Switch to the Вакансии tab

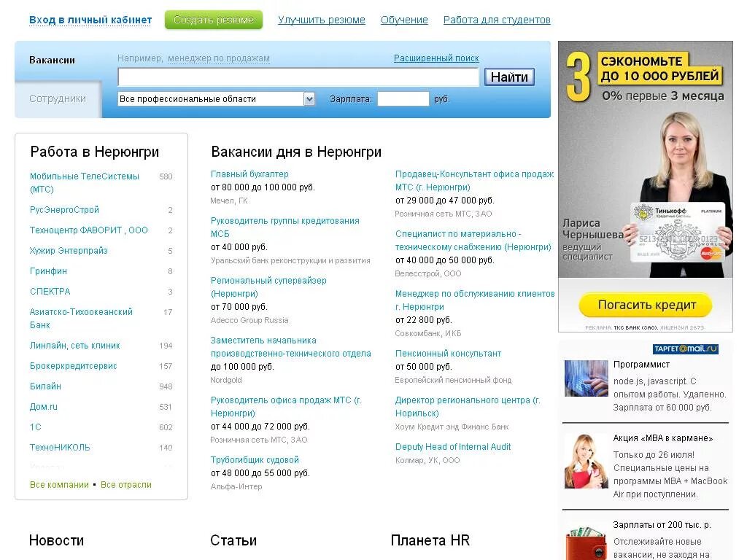point(53,61)
